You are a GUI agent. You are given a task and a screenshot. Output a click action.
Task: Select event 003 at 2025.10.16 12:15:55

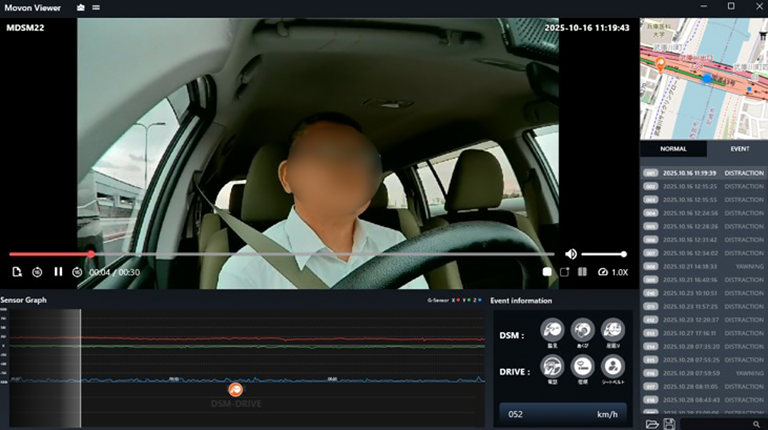tap(704, 200)
